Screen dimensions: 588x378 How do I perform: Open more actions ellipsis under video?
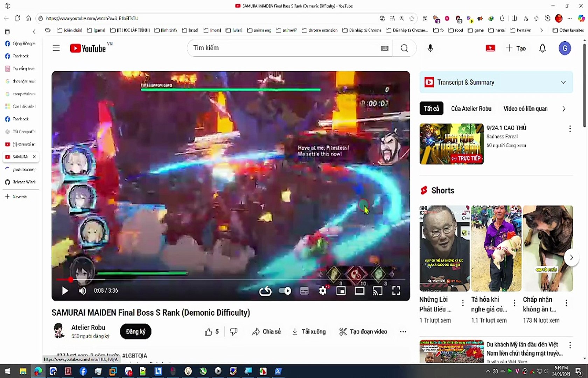(x=403, y=331)
